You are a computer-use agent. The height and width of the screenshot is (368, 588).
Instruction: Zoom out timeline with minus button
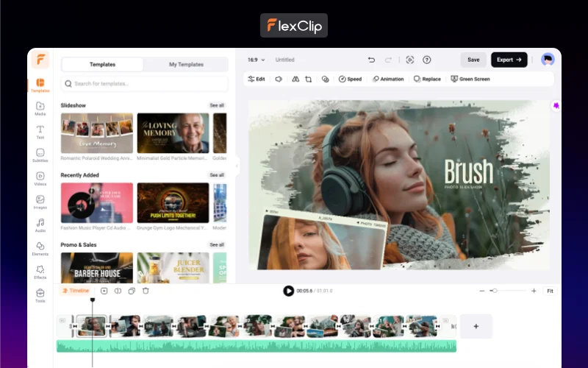[482, 291]
